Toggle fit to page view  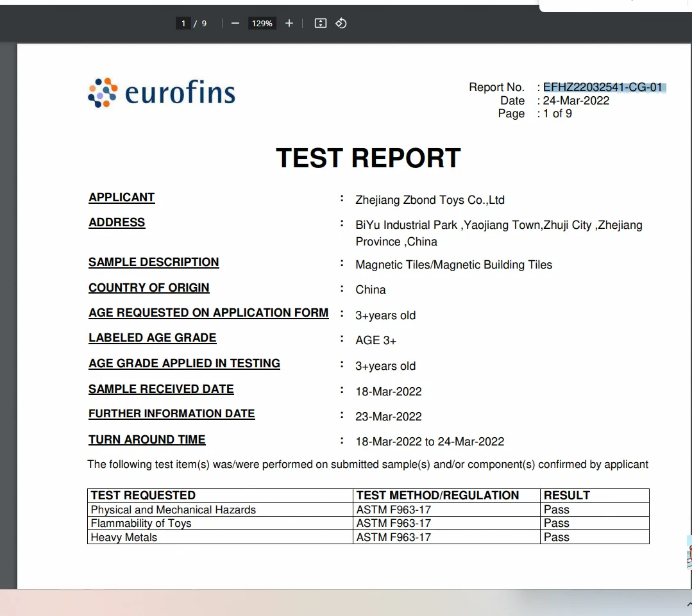(x=321, y=23)
